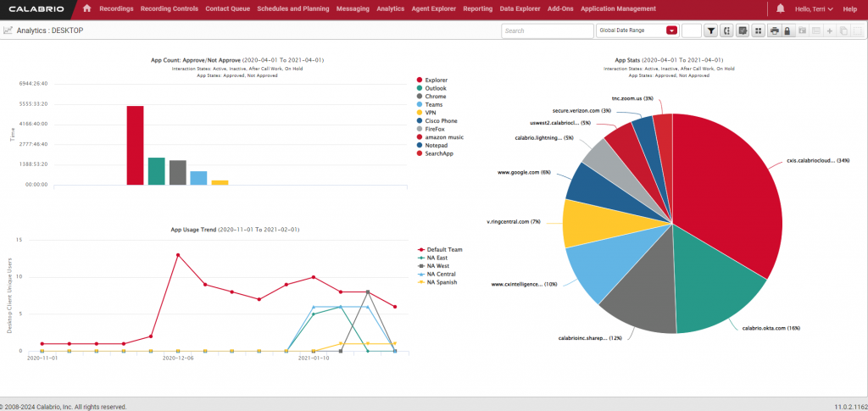
Task: Click the phone contact toolbar icon
Action: 726,31
